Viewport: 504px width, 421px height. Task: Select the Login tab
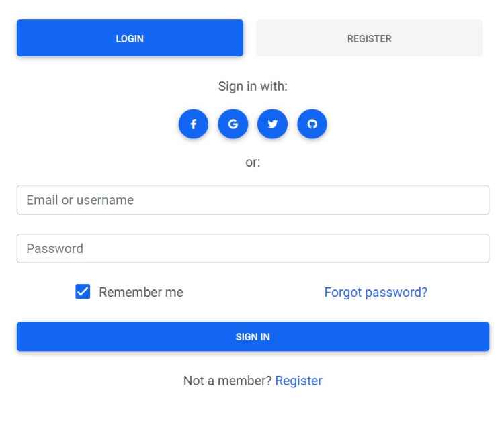(x=130, y=38)
